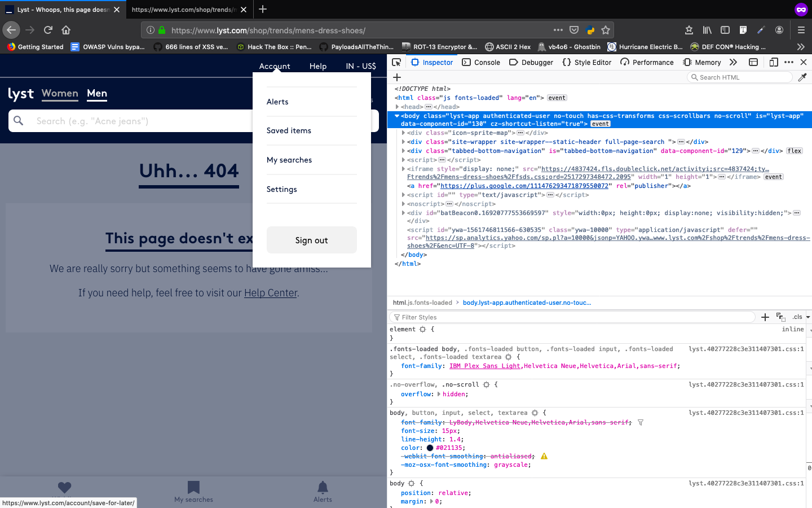The height and width of the screenshot is (508, 812).
Task: Toggle responsive design mode icon
Action: pyautogui.click(x=774, y=62)
